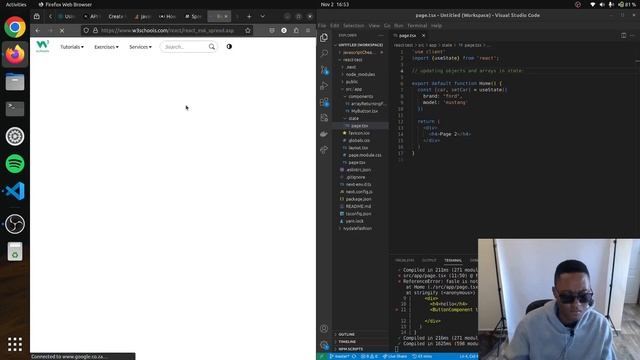Close the active Firefox tab
Screen dimensions: 640x360
tap(226, 16)
